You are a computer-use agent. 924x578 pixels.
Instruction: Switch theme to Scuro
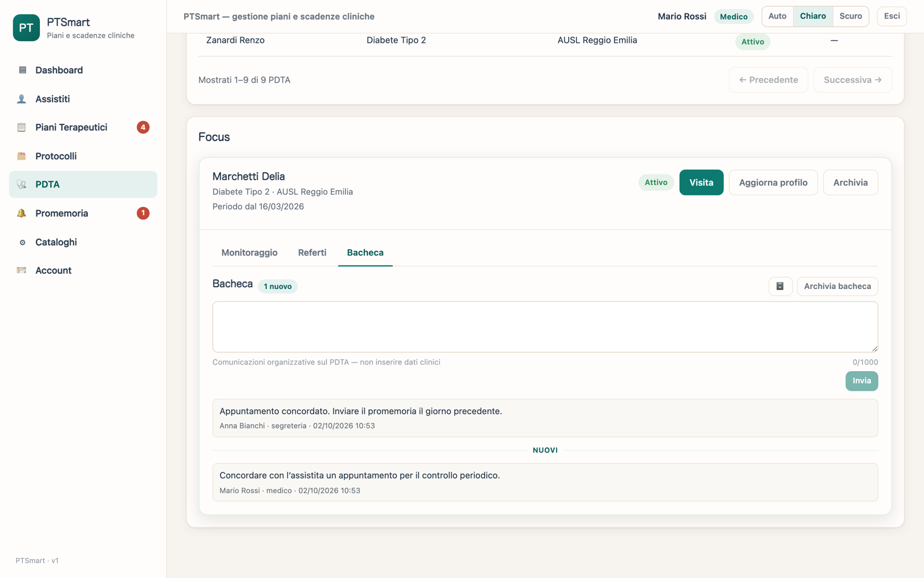[851, 16]
